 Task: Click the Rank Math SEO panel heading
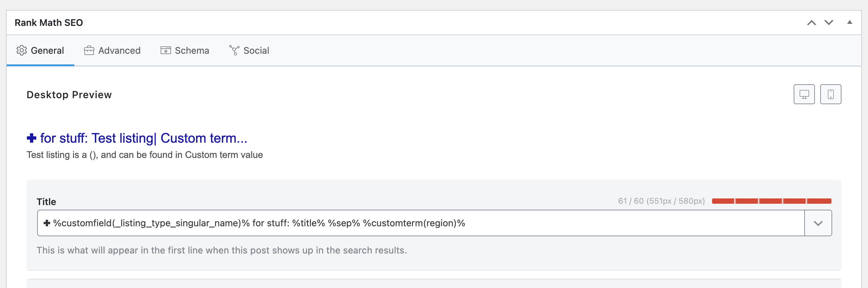(x=49, y=23)
